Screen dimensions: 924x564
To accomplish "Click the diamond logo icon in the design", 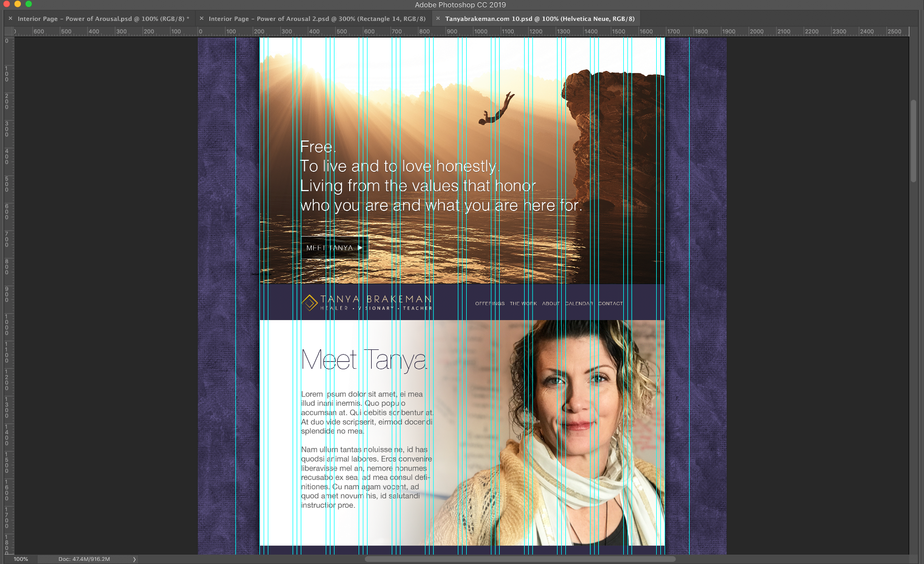I will coord(309,302).
